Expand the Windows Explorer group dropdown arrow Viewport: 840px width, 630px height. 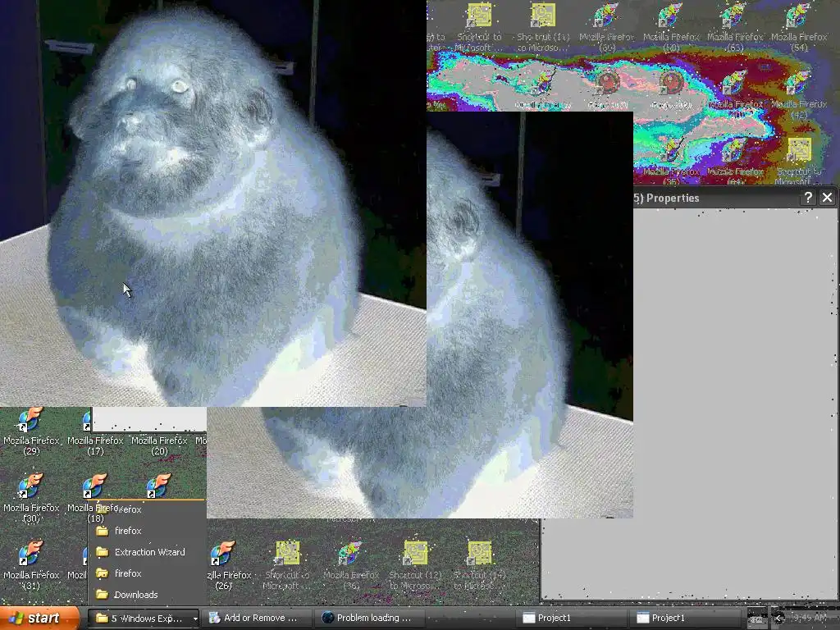(x=195, y=619)
